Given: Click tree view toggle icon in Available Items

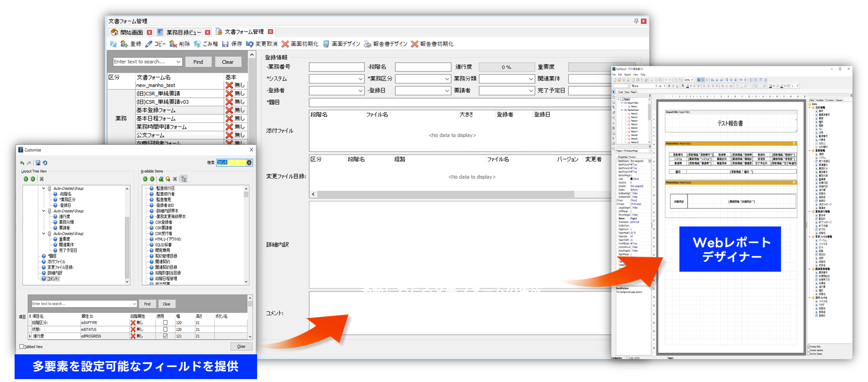Looking at the screenshot, I should point(184,179).
